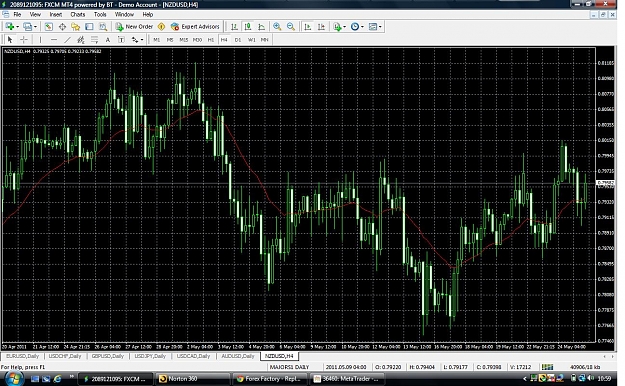Image resolution: width=625 pixels, height=386 pixels.
Task: Expand the Periods dropdown arrow
Action: (362, 27)
